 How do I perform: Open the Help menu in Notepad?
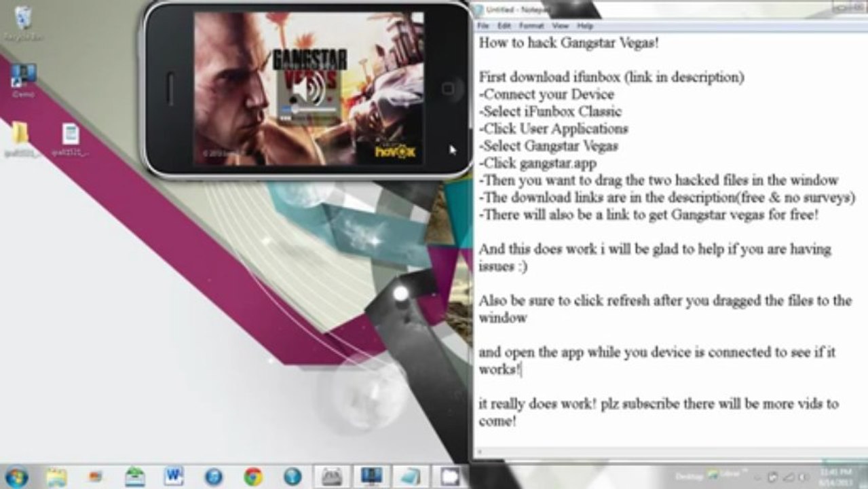pos(584,26)
